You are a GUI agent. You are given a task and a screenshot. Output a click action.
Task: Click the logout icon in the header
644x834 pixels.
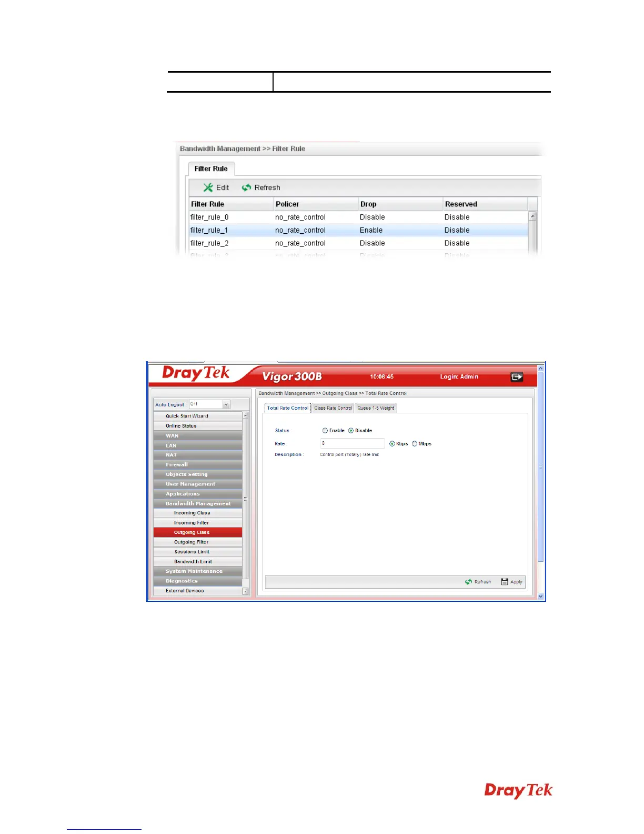coord(517,376)
